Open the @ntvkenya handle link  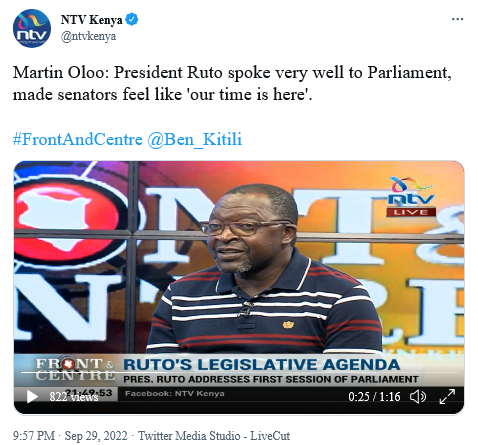coord(88,36)
